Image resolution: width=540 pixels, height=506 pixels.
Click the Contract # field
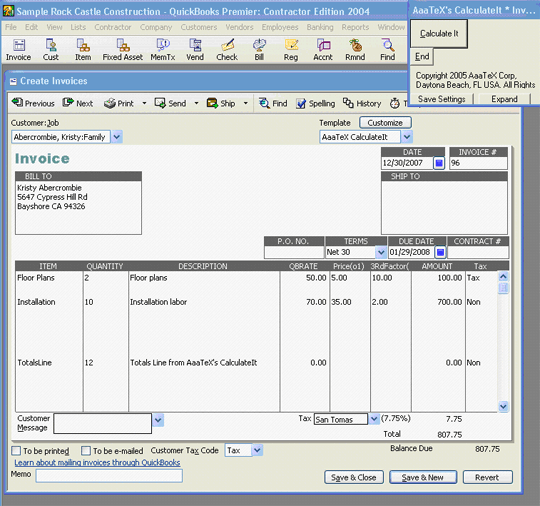tap(478, 252)
